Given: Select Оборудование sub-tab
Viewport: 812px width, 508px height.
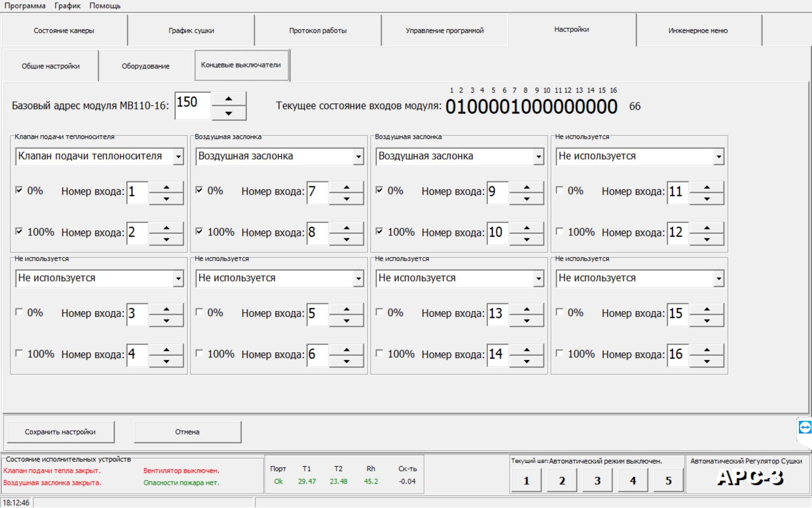Looking at the screenshot, I should click(x=145, y=66).
